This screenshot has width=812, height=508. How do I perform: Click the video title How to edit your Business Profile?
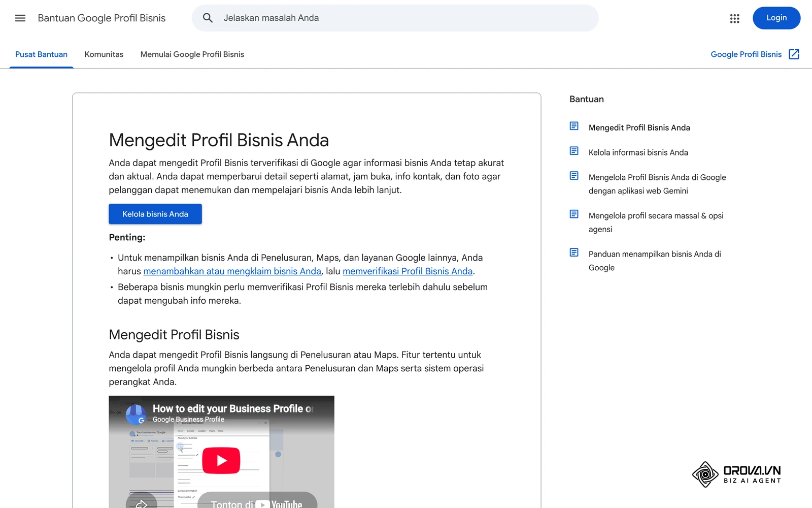[233, 408]
